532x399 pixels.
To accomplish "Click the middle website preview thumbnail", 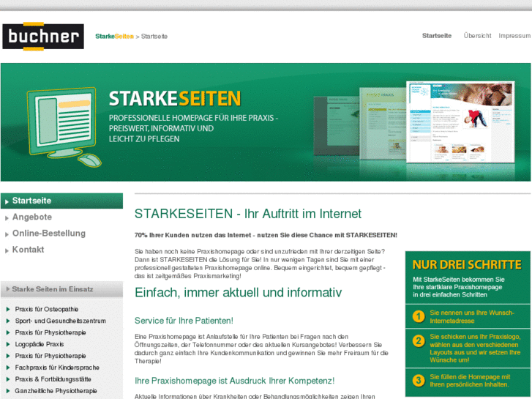I will 383,123.
